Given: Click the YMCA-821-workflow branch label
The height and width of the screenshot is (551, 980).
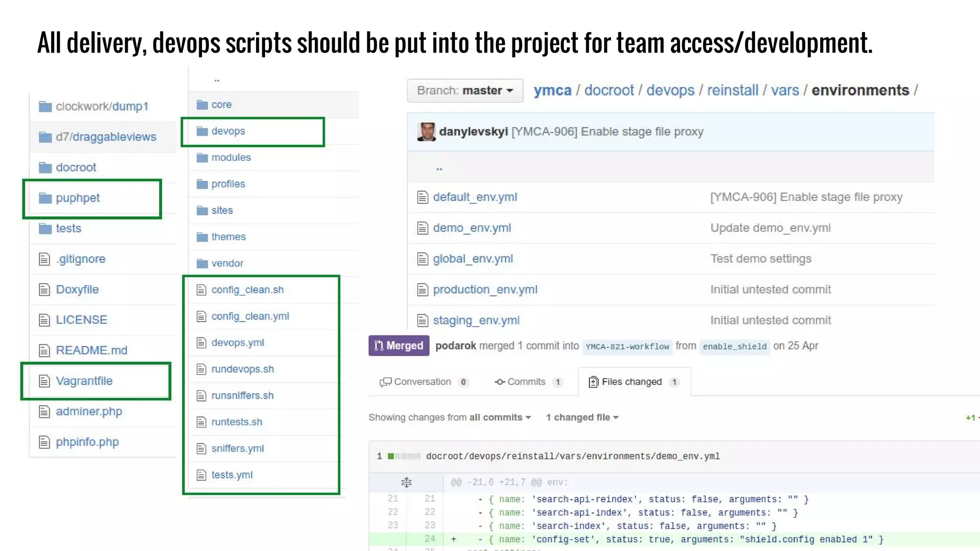Looking at the screenshot, I should (x=627, y=346).
